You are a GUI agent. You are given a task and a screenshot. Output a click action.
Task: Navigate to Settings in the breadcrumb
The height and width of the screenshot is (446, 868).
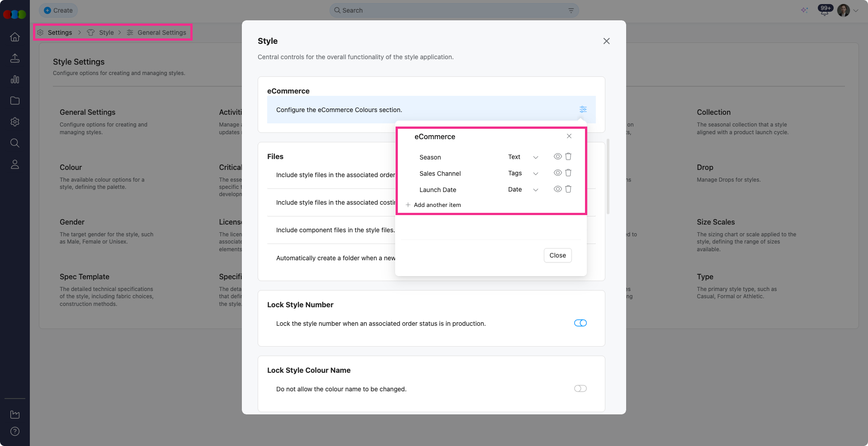point(60,33)
